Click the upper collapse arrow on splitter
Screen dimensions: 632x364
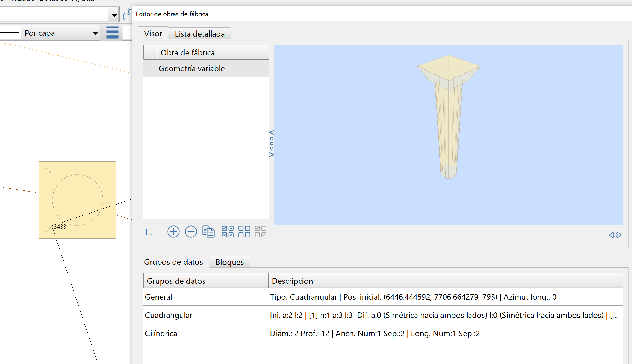pyautogui.click(x=272, y=132)
